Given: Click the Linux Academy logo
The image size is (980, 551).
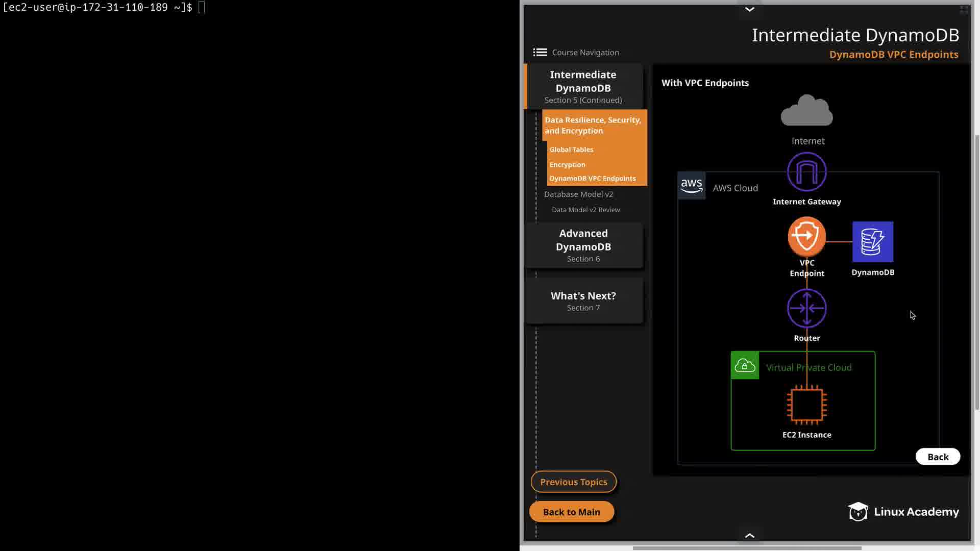Looking at the screenshot, I should click(x=903, y=512).
